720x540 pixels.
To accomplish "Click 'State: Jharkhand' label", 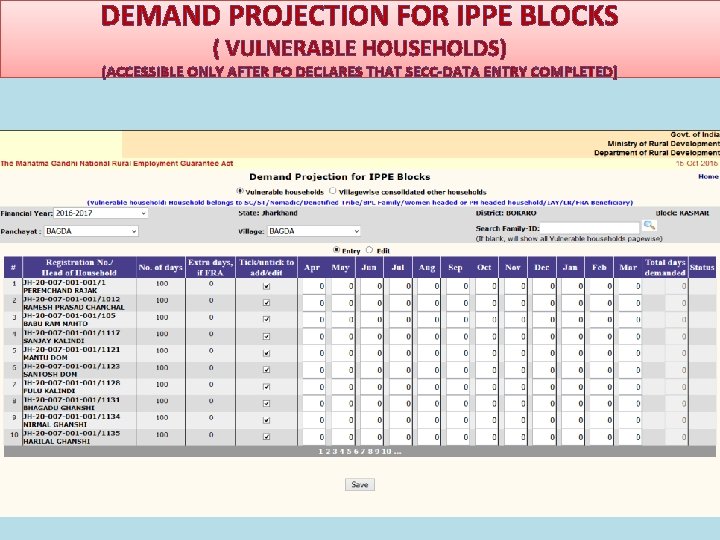I will 268,213.
